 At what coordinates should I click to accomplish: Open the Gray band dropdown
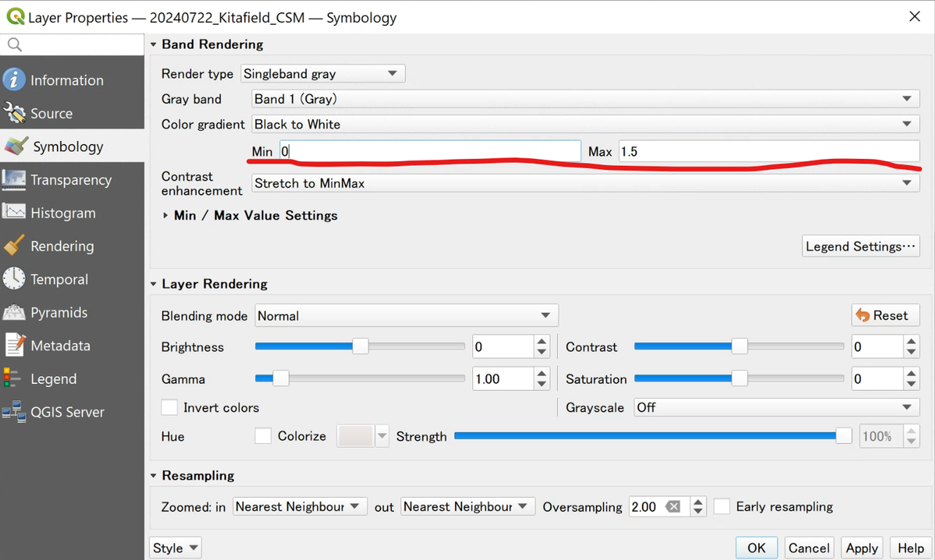[x=585, y=99]
